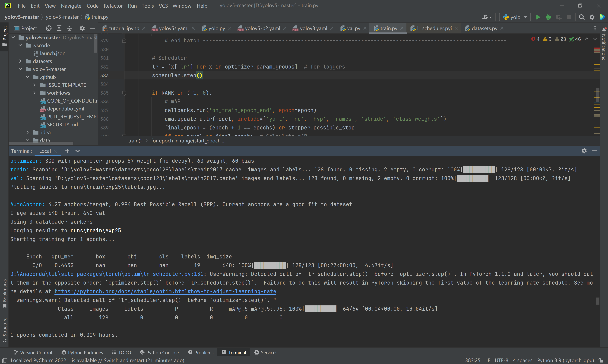608x364 pixels.
Task: Open the Version Control tool window
Action: tap(33, 352)
